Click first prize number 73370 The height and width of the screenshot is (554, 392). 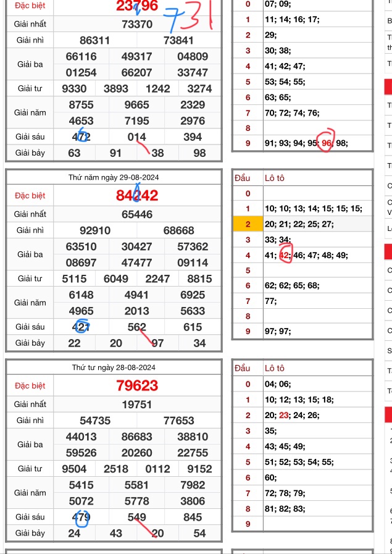point(137,24)
